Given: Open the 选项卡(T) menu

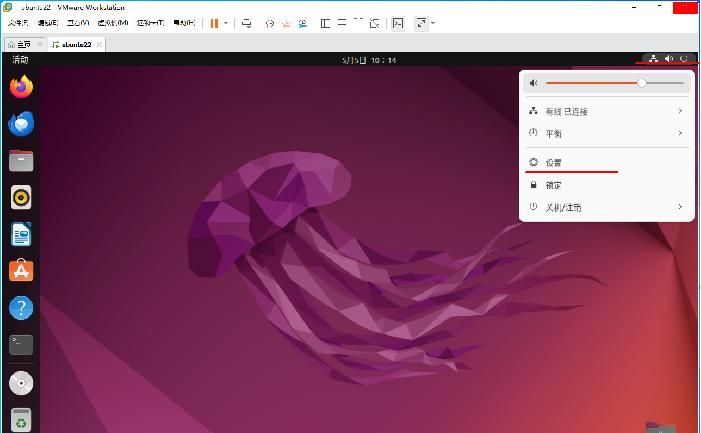Looking at the screenshot, I should [x=151, y=23].
